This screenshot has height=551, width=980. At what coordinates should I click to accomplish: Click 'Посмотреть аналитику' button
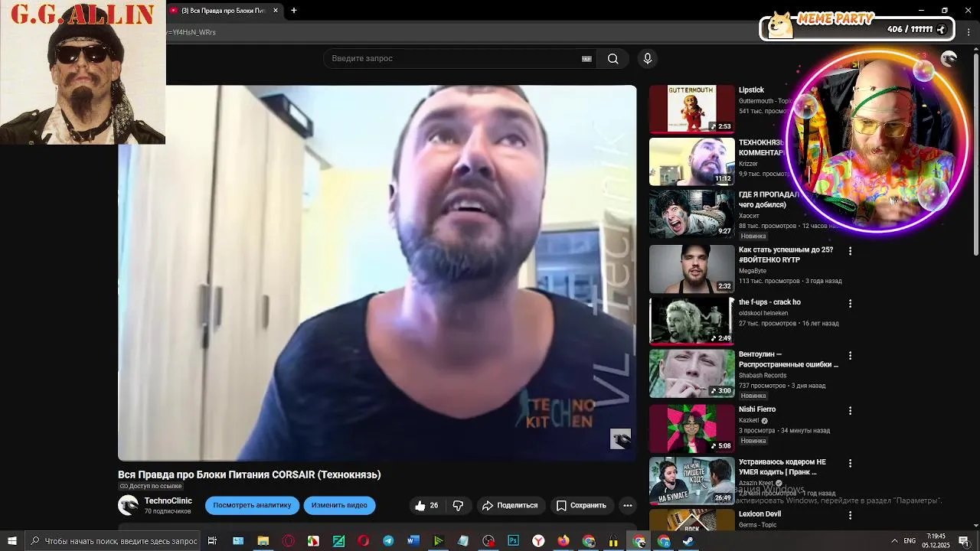pos(252,505)
